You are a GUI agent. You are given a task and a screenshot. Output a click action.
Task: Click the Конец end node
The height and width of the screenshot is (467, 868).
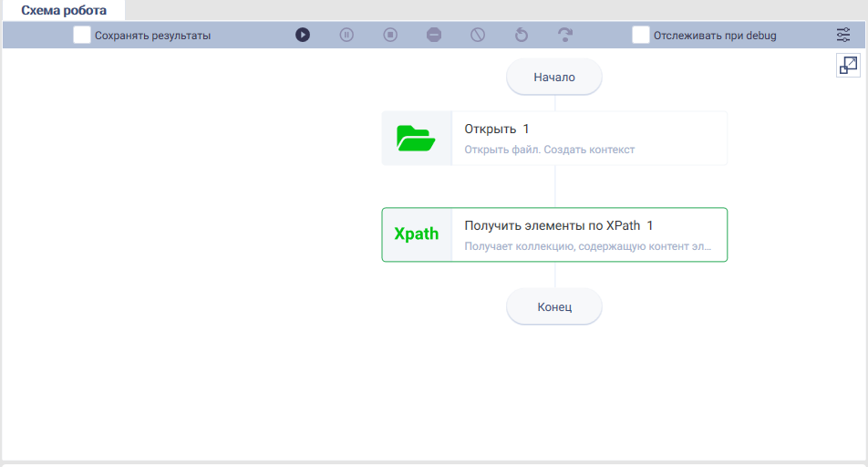click(554, 306)
